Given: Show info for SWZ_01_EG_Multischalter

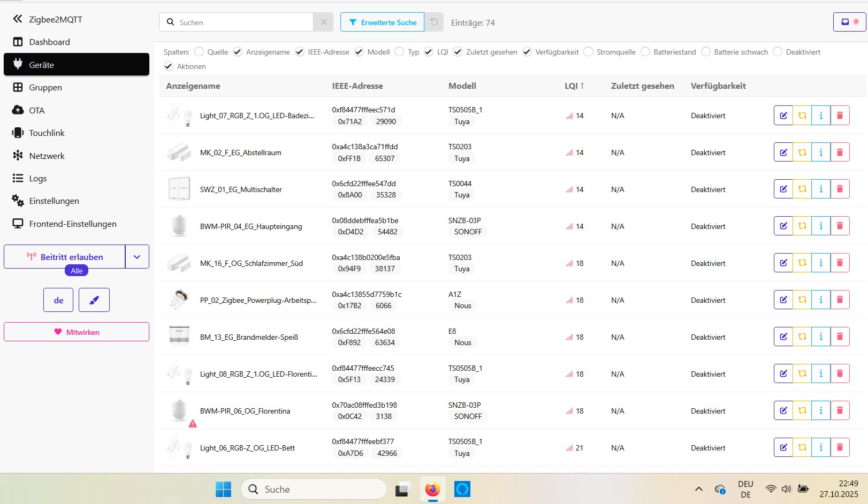Looking at the screenshot, I should 820,189.
